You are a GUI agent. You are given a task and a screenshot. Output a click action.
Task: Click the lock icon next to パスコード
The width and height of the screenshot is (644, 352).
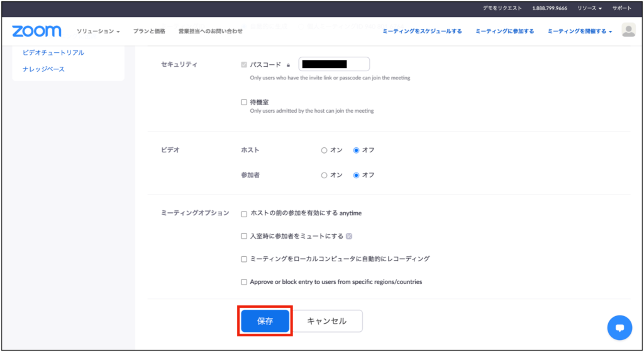[x=289, y=65]
